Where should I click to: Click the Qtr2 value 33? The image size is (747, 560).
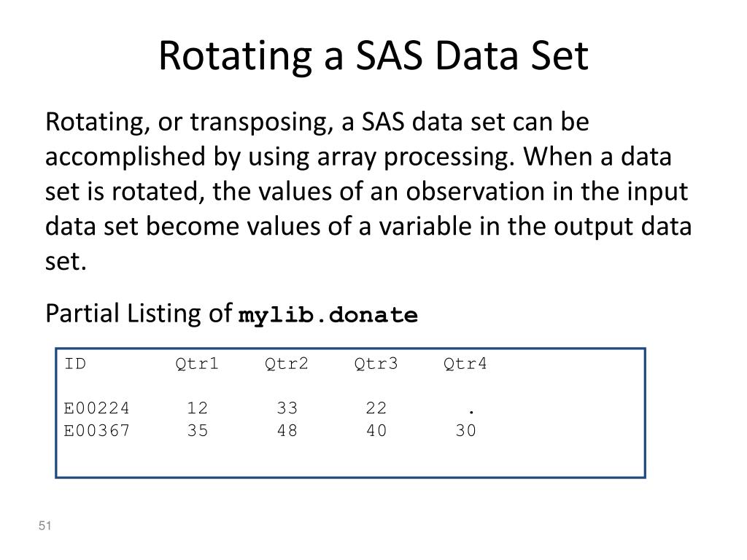(287, 408)
